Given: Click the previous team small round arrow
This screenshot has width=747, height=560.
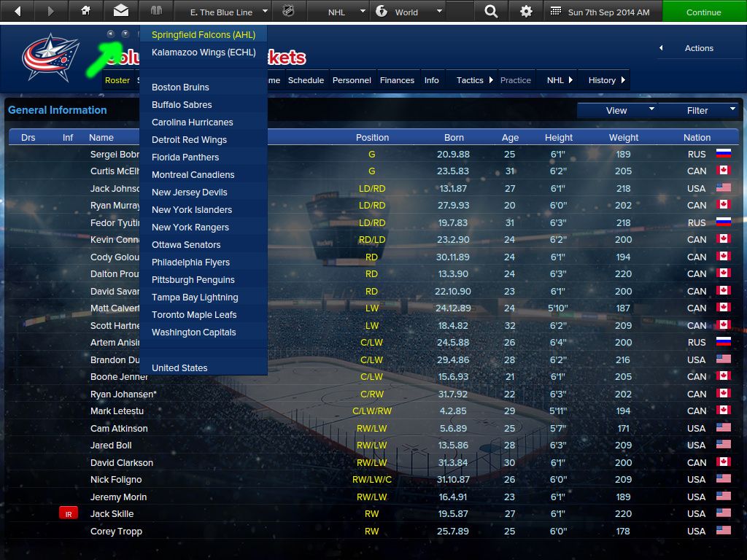Looking at the screenshot, I should 111,34.
